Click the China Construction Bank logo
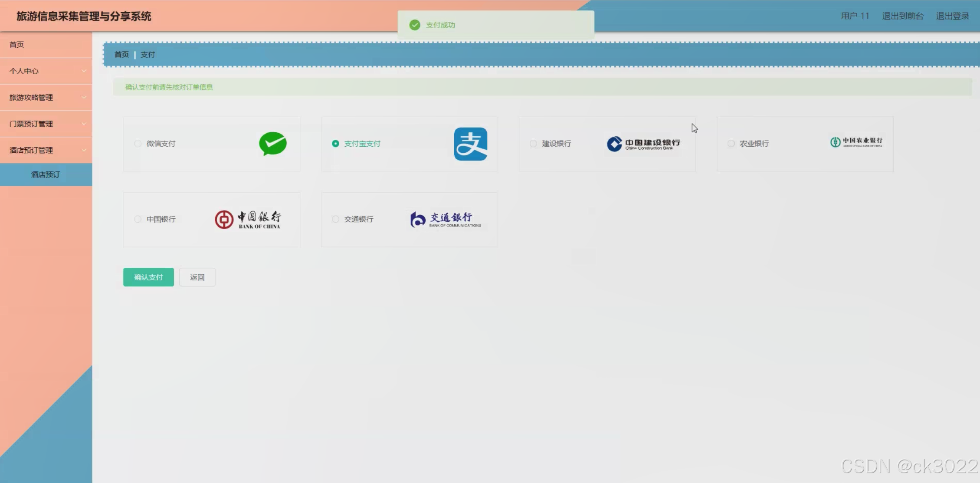This screenshot has width=980, height=483. click(643, 144)
